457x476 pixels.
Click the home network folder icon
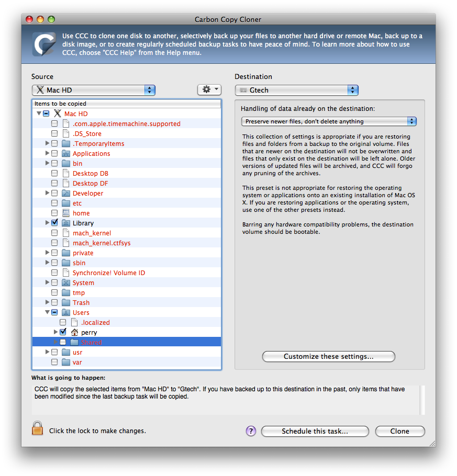[66, 213]
